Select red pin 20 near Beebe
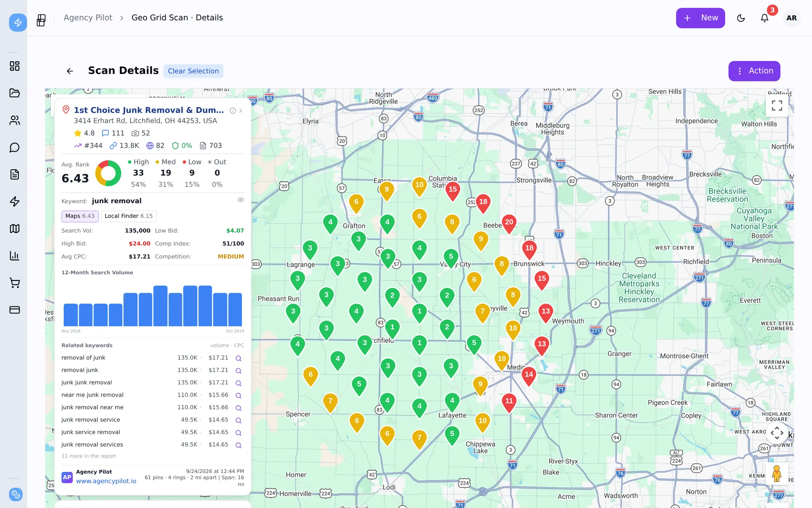812x508 pixels. point(509,224)
